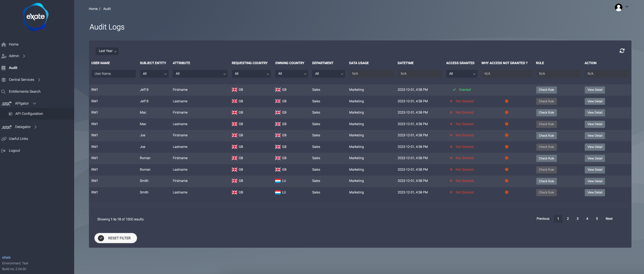The width and height of the screenshot is (644, 274).
Task: Select the Audit sidebar menu item
Action: pyautogui.click(x=13, y=68)
